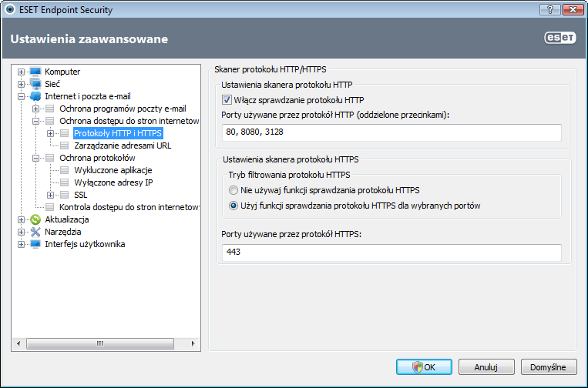588x388 pixels.
Task: Click the list icon beside Wyłączone adresy IP
Action: 65,182
